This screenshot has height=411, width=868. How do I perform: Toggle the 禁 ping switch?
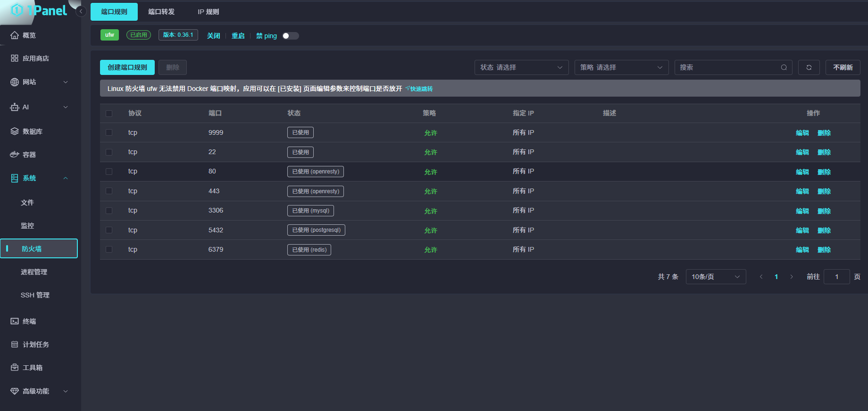[x=290, y=36]
